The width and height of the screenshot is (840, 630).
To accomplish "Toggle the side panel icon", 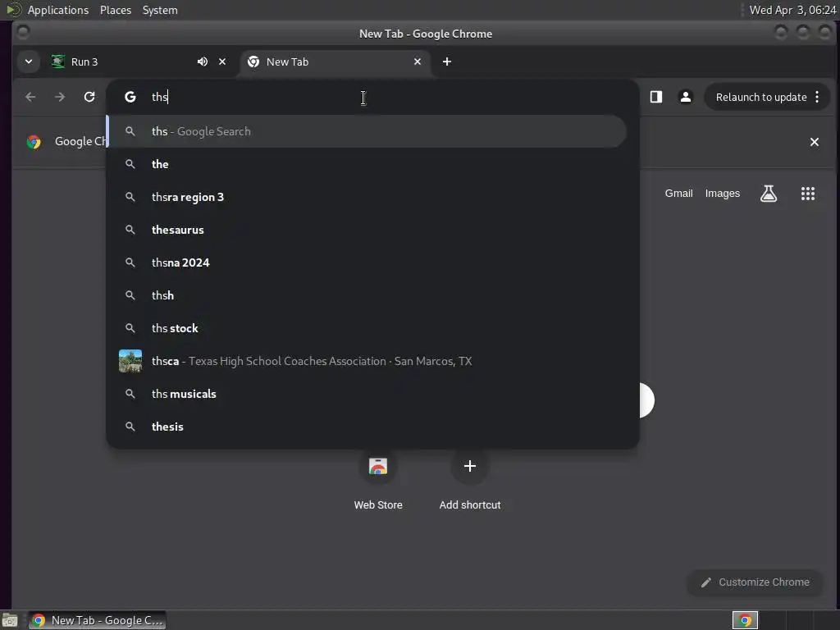I will (x=656, y=97).
